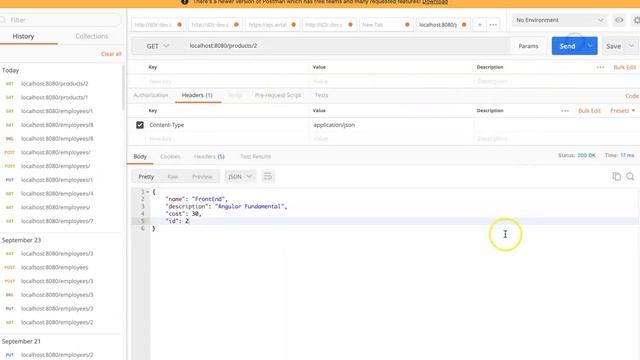Click the unsaved dot on the localhost:8080 tab
Screen dimensions: 640x360
pyautogui.click(x=464, y=25)
